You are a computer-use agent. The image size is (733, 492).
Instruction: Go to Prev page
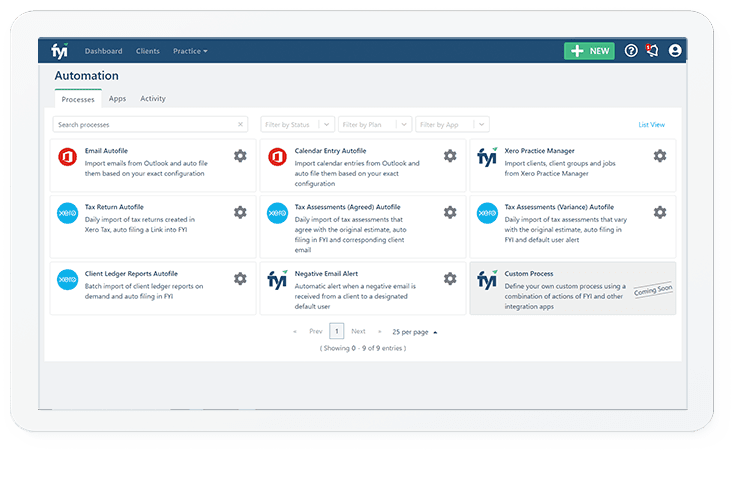pos(316,331)
